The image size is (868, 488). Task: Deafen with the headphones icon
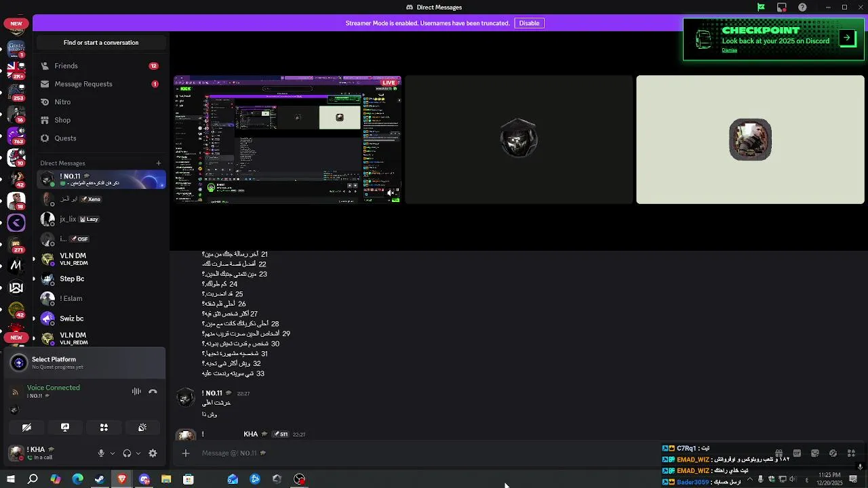point(127,453)
